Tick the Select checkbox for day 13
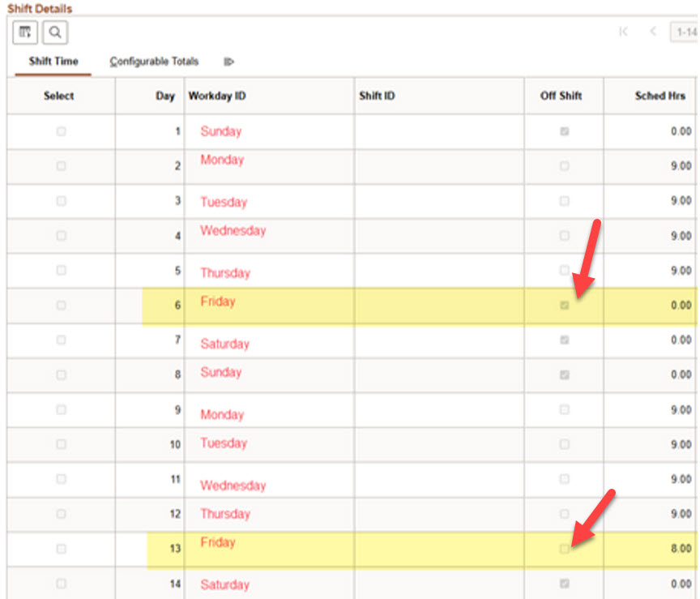This screenshot has height=599, width=700. click(61, 549)
